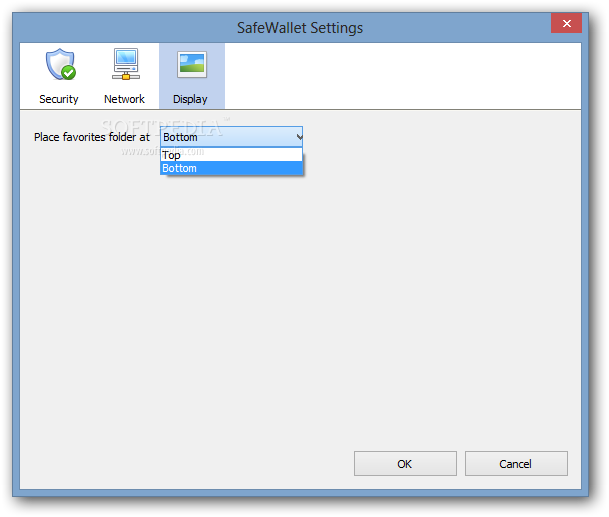This screenshot has width=609, height=517.
Task: Confirm settings with the OK button
Action: pos(405,463)
